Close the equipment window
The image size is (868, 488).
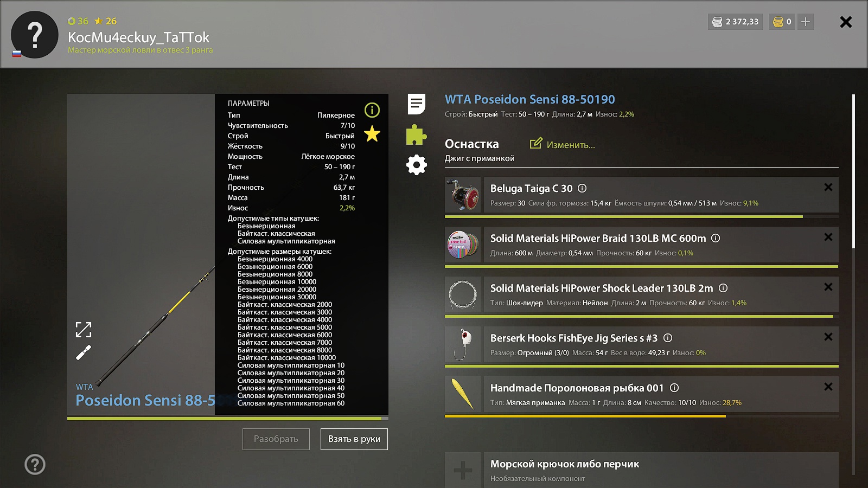846,22
